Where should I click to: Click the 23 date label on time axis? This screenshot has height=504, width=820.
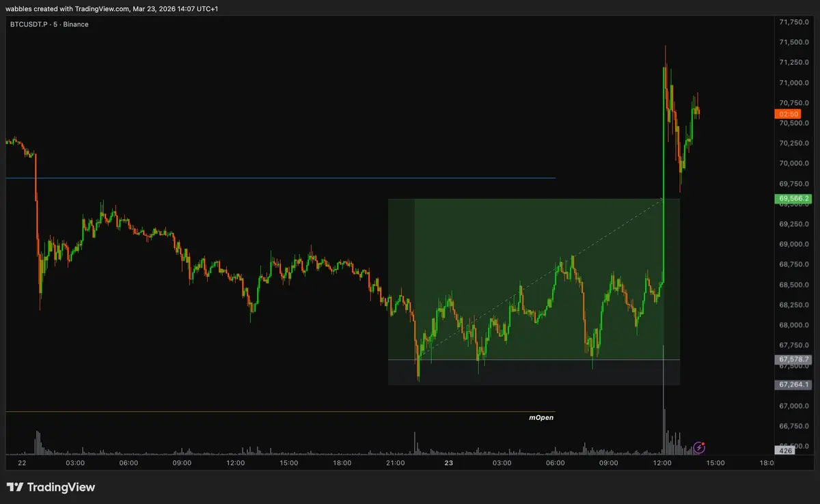pyautogui.click(x=448, y=463)
